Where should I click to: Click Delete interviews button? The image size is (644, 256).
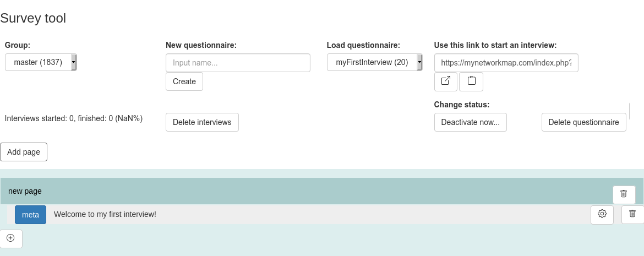click(202, 122)
